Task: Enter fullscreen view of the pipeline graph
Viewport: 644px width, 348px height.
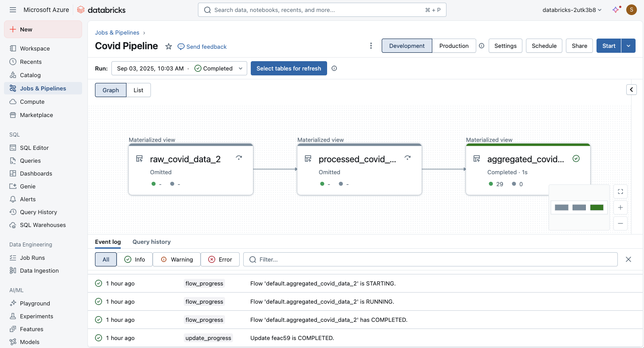Action: tap(620, 192)
